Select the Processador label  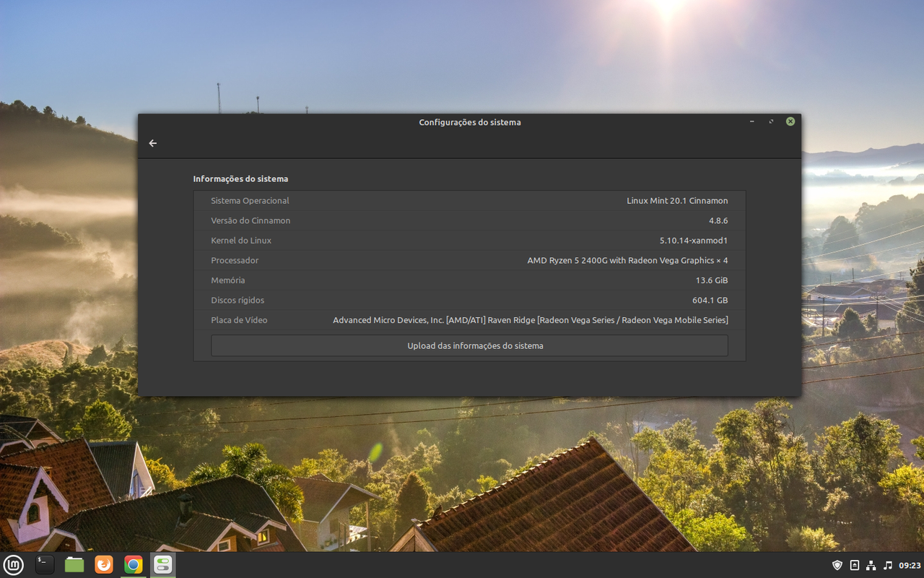pos(235,260)
